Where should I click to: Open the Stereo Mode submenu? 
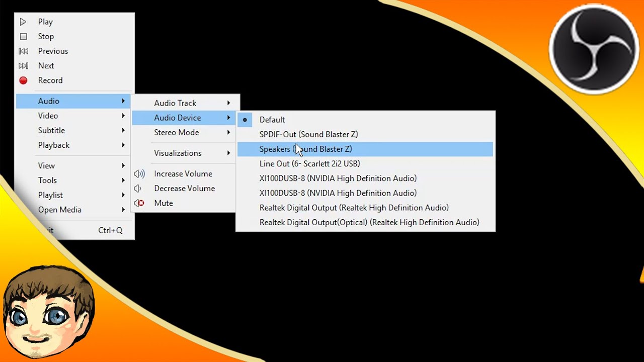click(x=185, y=132)
